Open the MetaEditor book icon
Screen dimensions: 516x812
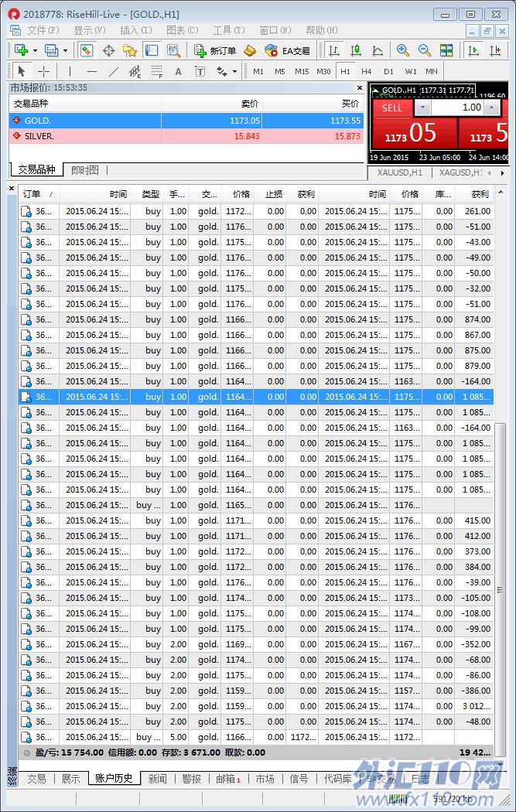click(250, 50)
